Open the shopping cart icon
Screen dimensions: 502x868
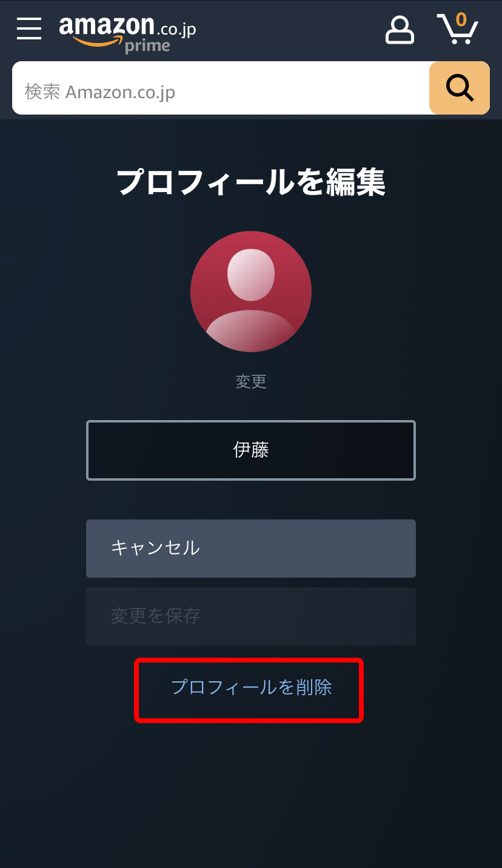(x=458, y=29)
